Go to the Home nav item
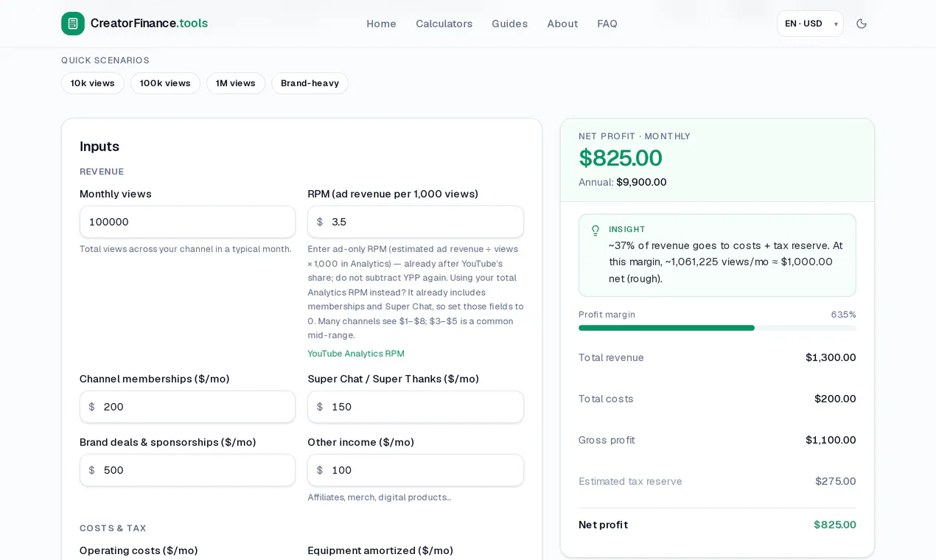Screen dimensions: 936x560 pyautogui.click(x=381, y=24)
